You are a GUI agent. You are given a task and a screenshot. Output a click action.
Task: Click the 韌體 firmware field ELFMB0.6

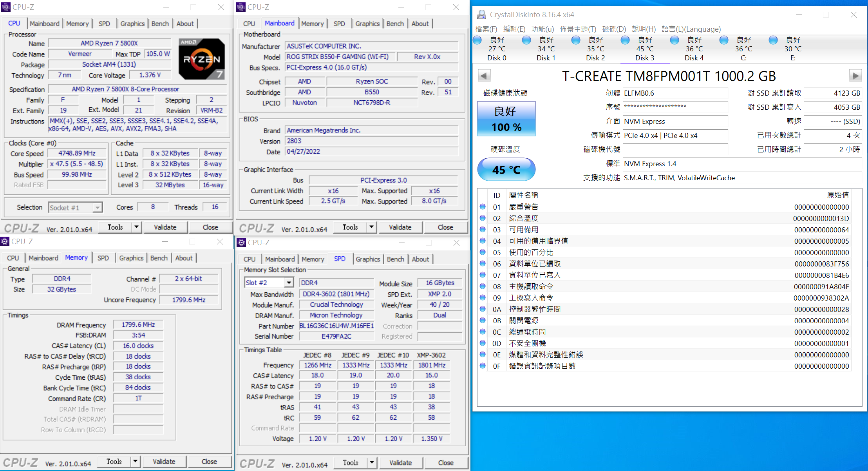(x=675, y=93)
